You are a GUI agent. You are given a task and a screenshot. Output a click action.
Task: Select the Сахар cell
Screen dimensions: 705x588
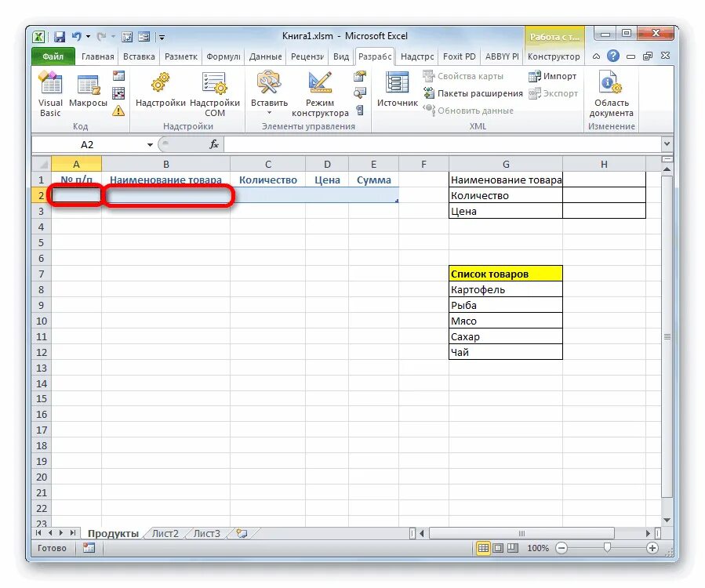click(x=506, y=336)
